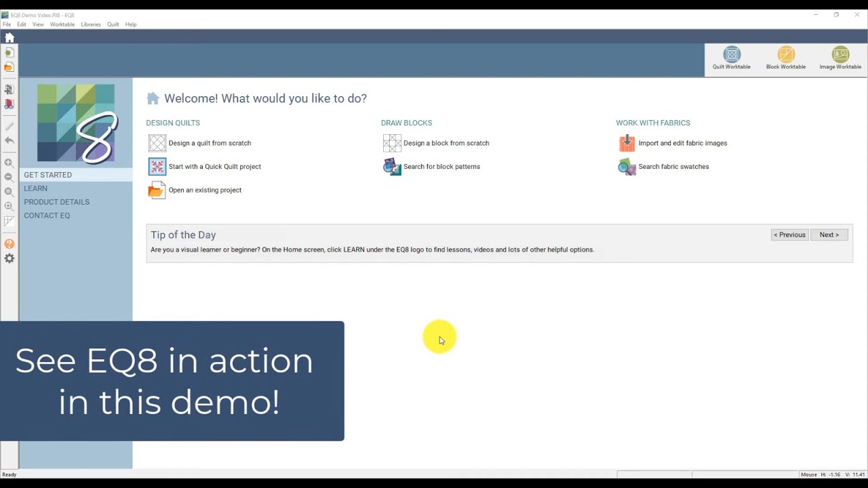The width and height of the screenshot is (868, 488).
Task: Click the Zoom Out magnifier icon
Action: (x=9, y=178)
